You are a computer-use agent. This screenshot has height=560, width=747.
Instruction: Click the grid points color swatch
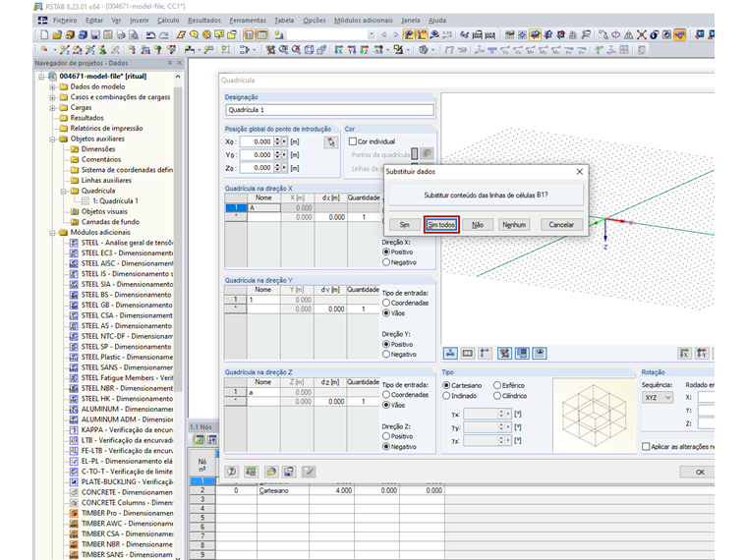pos(415,154)
